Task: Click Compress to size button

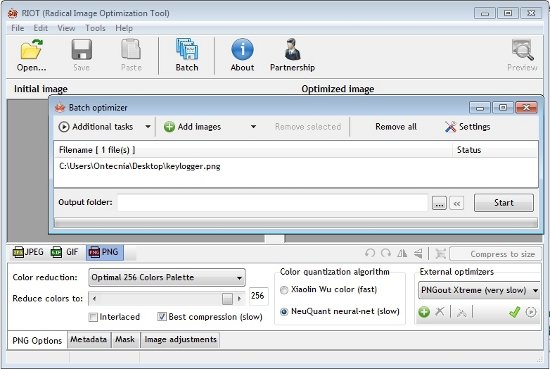Action: coord(495,254)
